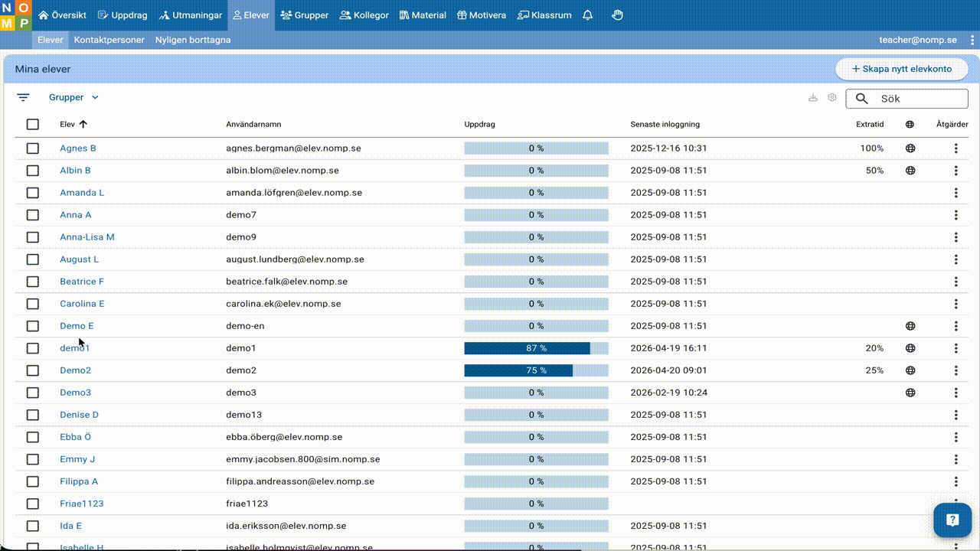Expand the Grupper dropdown filter
This screenshot has height=551, width=980.
(x=73, y=98)
